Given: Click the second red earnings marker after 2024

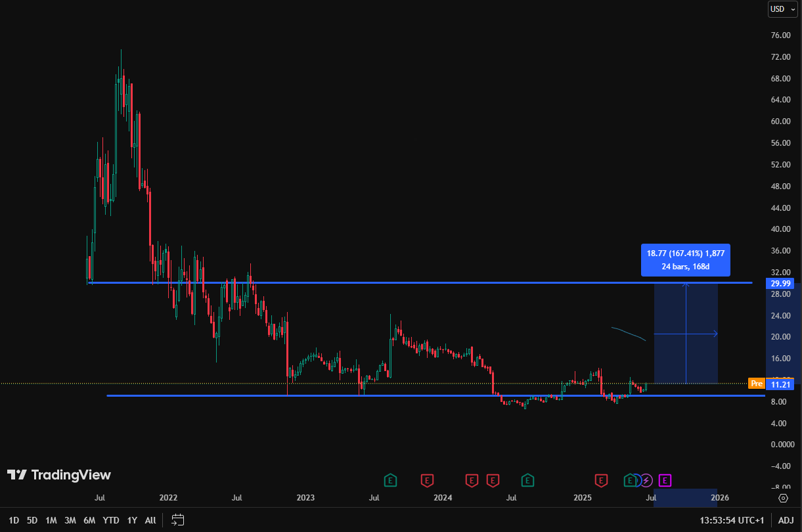Looking at the screenshot, I should (493, 481).
